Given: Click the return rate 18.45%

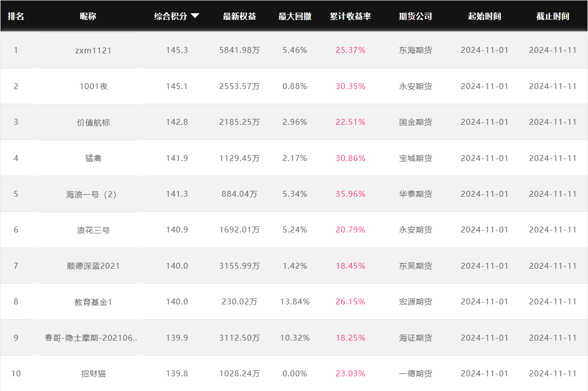Looking at the screenshot, I should click(x=350, y=266).
